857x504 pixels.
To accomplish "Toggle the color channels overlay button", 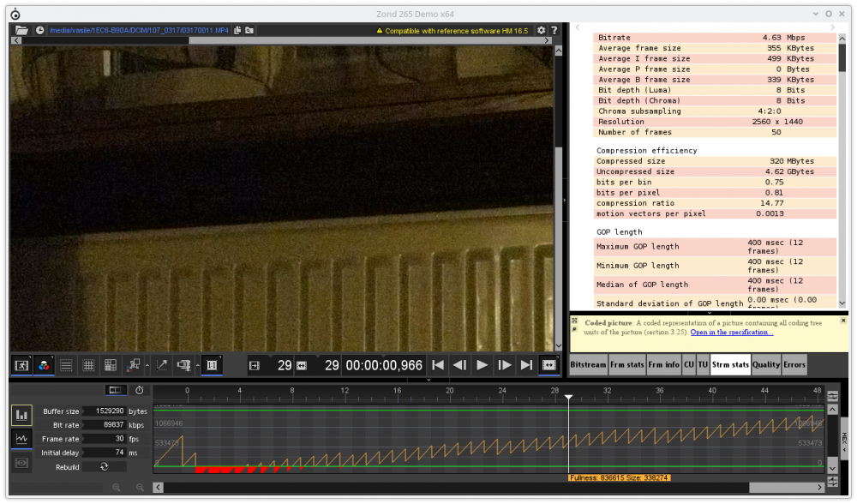I will 43,365.
